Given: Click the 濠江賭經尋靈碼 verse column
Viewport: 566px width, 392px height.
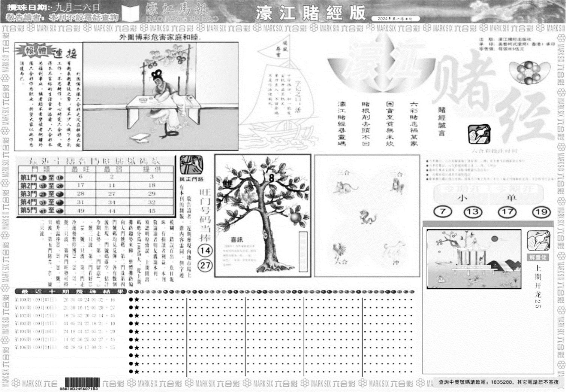Looking at the screenshot, I should pyautogui.click(x=341, y=124).
